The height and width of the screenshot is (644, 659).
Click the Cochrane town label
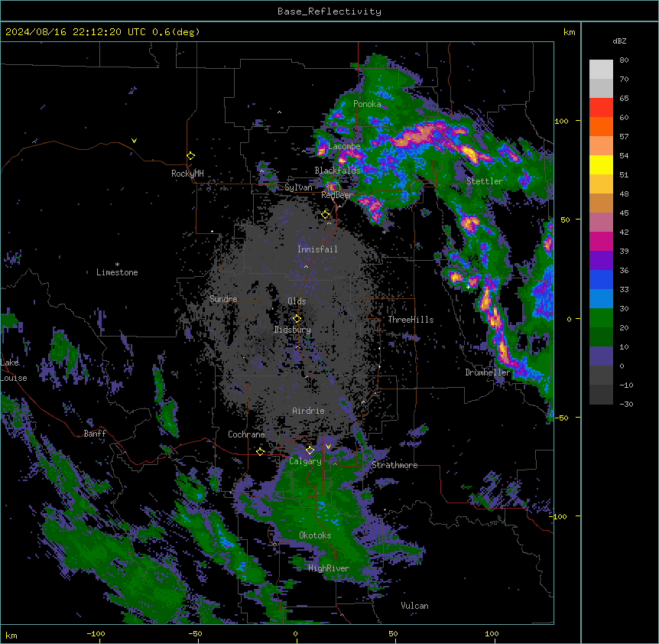tap(246, 434)
